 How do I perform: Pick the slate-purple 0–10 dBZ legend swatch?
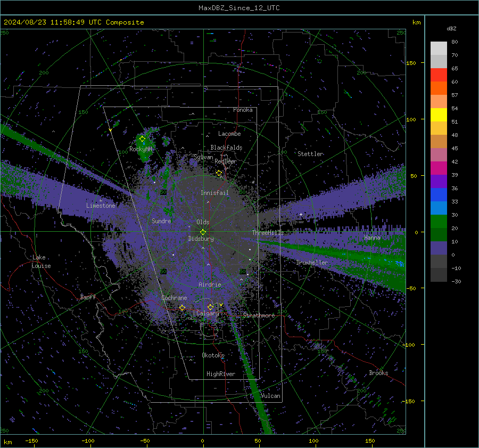pyautogui.click(x=439, y=248)
